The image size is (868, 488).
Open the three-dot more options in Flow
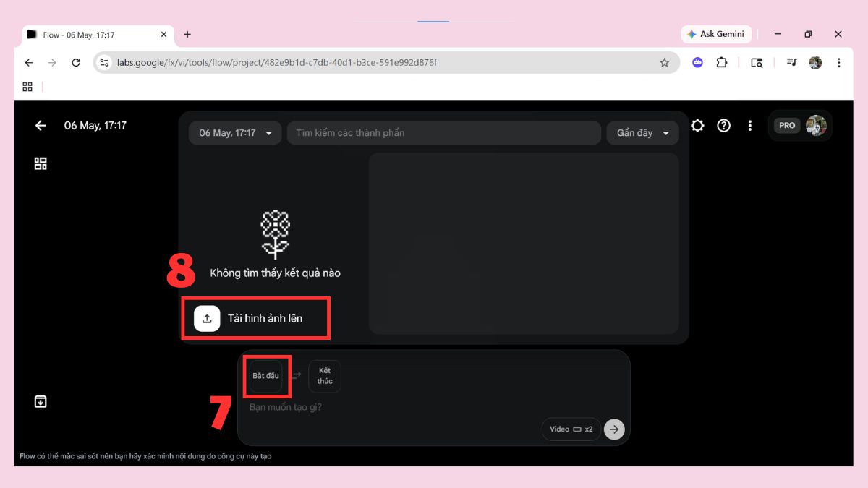tap(749, 125)
